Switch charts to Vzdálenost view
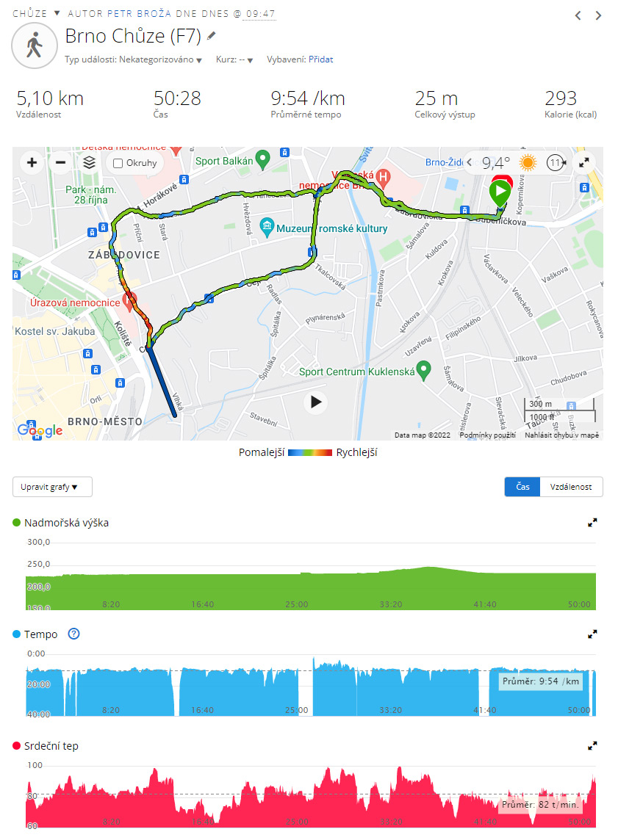 point(571,487)
